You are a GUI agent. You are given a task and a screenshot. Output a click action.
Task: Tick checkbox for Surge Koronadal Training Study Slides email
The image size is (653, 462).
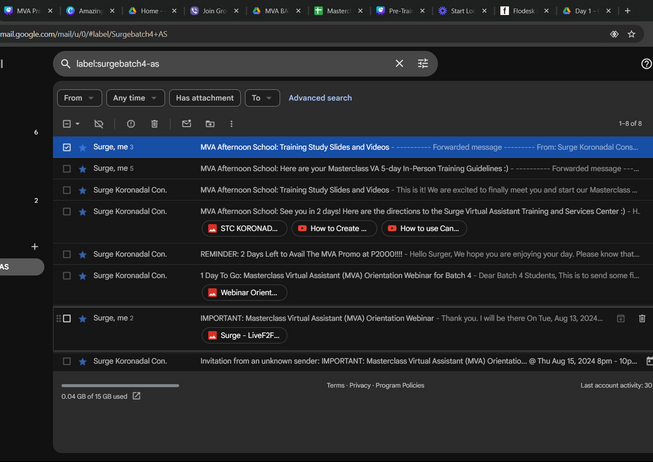67,190
